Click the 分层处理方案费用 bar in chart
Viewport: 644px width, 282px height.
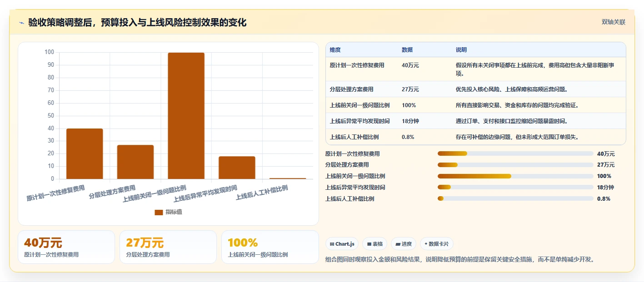pyautogui.click(x=135, y=162)
